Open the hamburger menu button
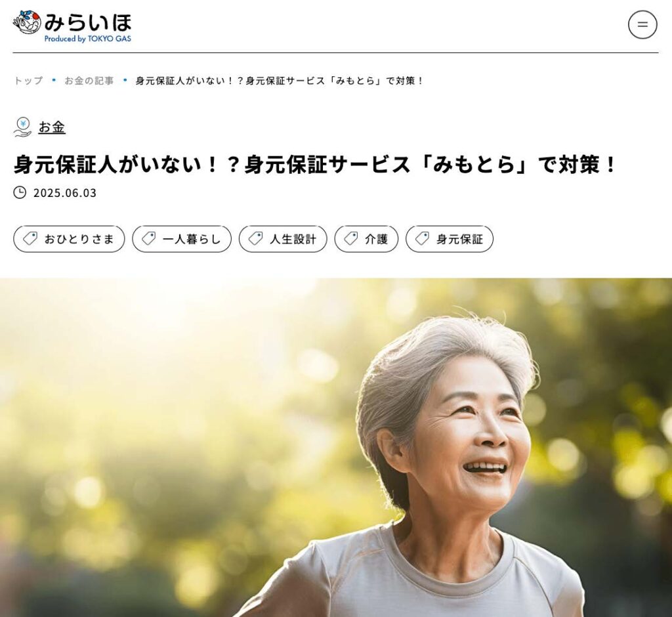This screenshot has height=617, width=672. pos(642,25)
